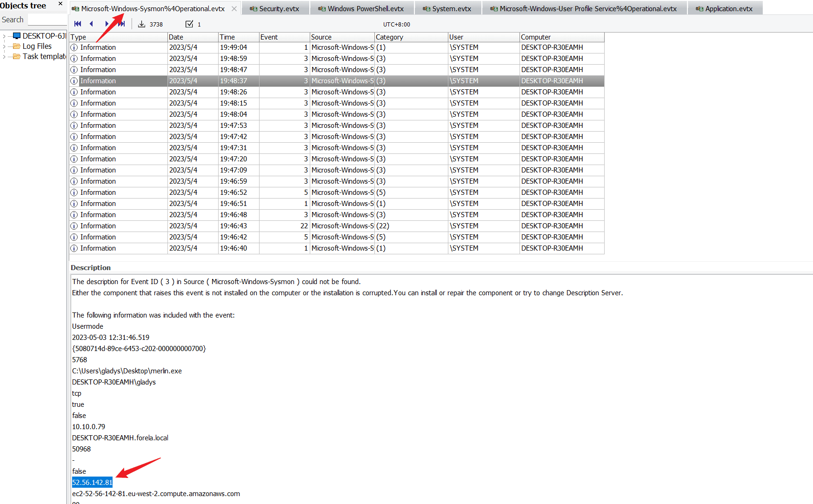Toggle the checkmark icon beside the number 1

[x=189, y=24]
